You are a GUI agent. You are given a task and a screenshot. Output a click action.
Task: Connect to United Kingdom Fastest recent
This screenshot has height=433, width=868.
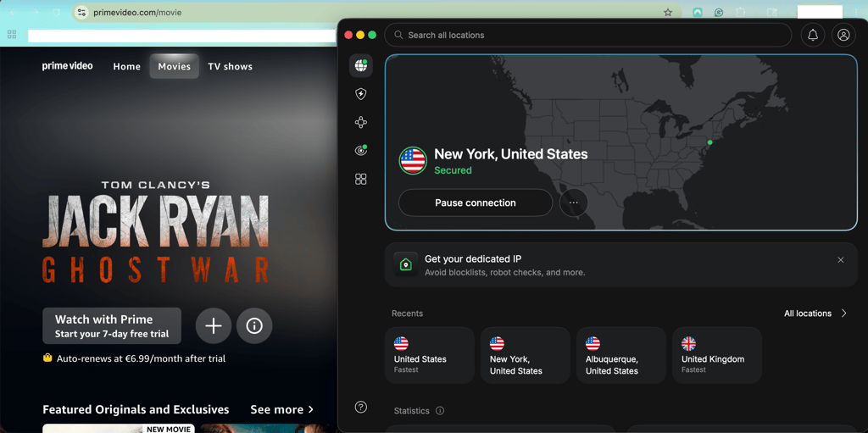pyautogui.click(x=717, y=356)
